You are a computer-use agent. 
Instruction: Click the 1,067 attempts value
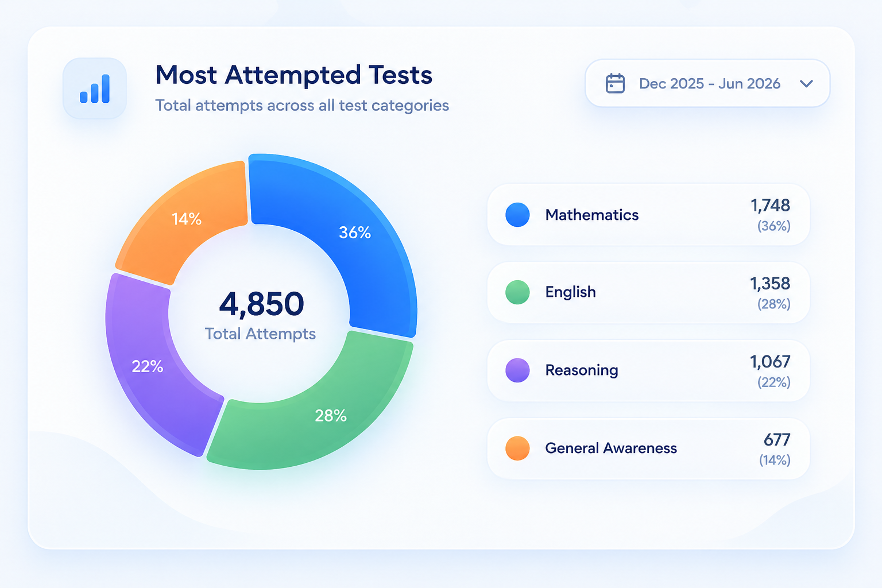[770, 361]
